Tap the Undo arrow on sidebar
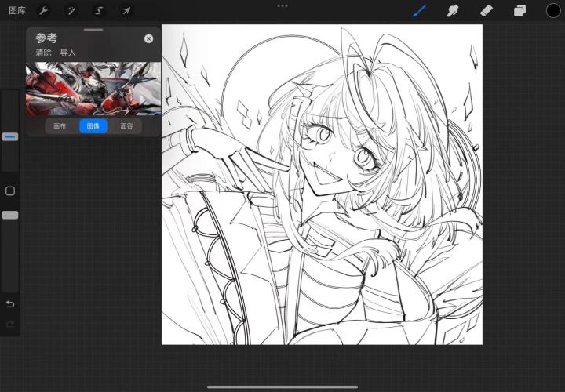Image resolution: width=565 pixels, height=392 pixels. click(10, 304)
